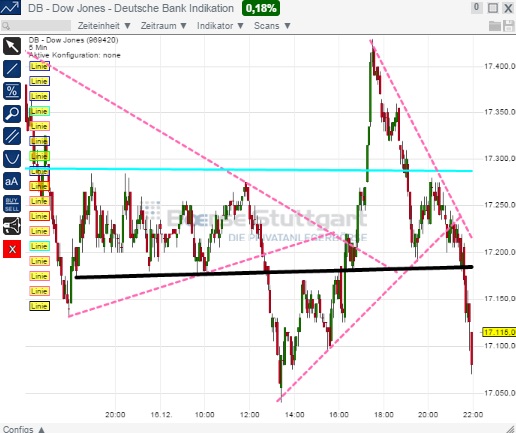516x433 pixels.
Task: Maximize the chart window
Action: 493,8
